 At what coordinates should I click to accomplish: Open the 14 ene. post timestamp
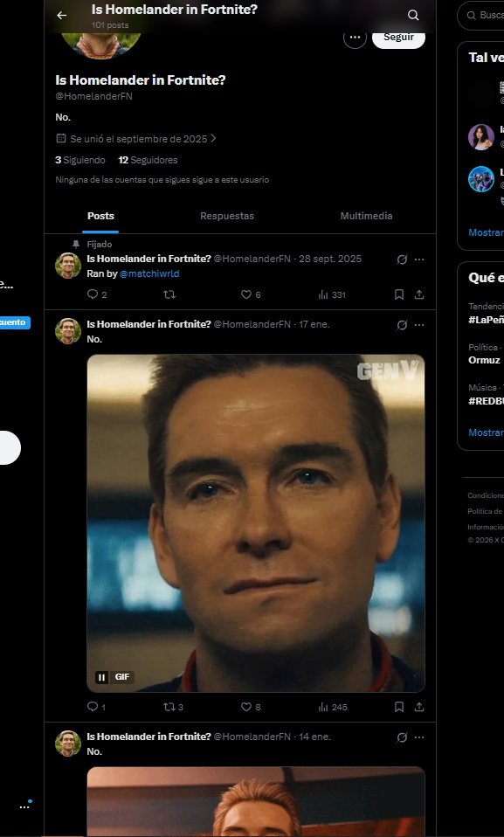coord(314,737)
